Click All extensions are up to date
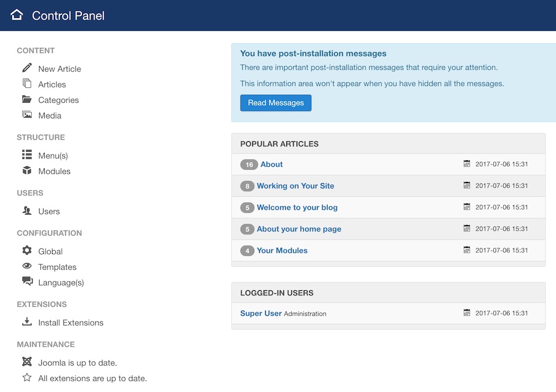Screen dimensions: 556x392 click(x=92, y=378)
